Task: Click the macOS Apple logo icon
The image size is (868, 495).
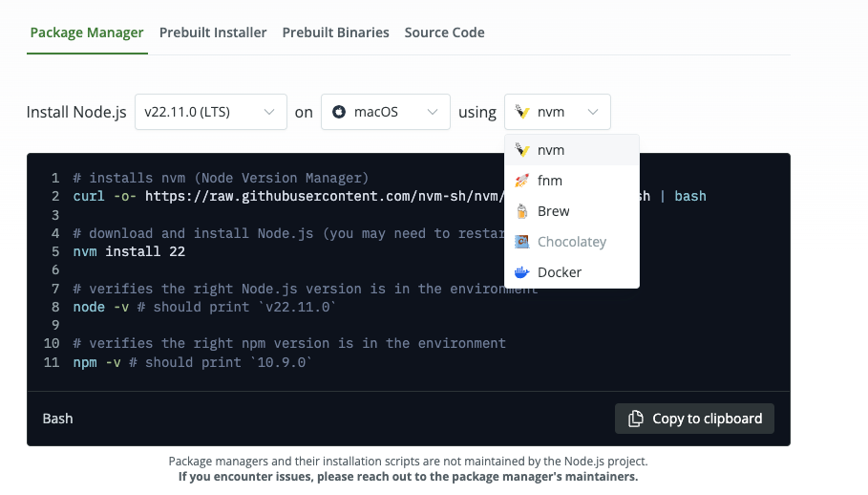Action: (x=339, y=112)
